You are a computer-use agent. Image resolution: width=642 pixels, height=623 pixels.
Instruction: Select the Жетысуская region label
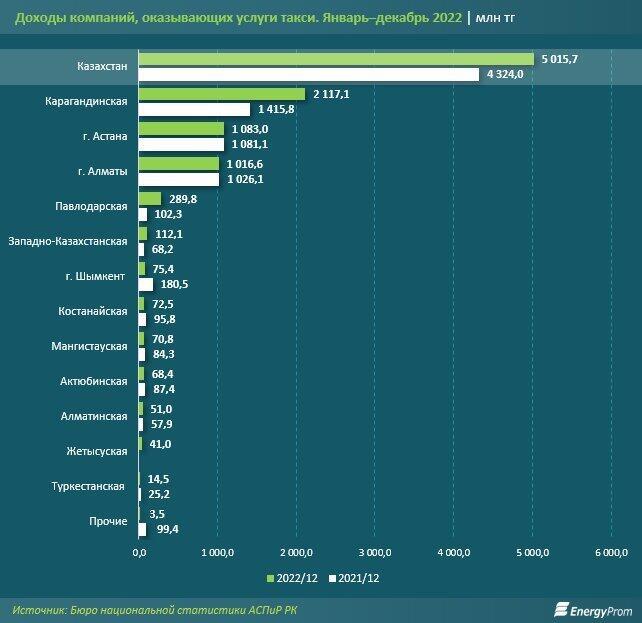(x=96, y=451)
